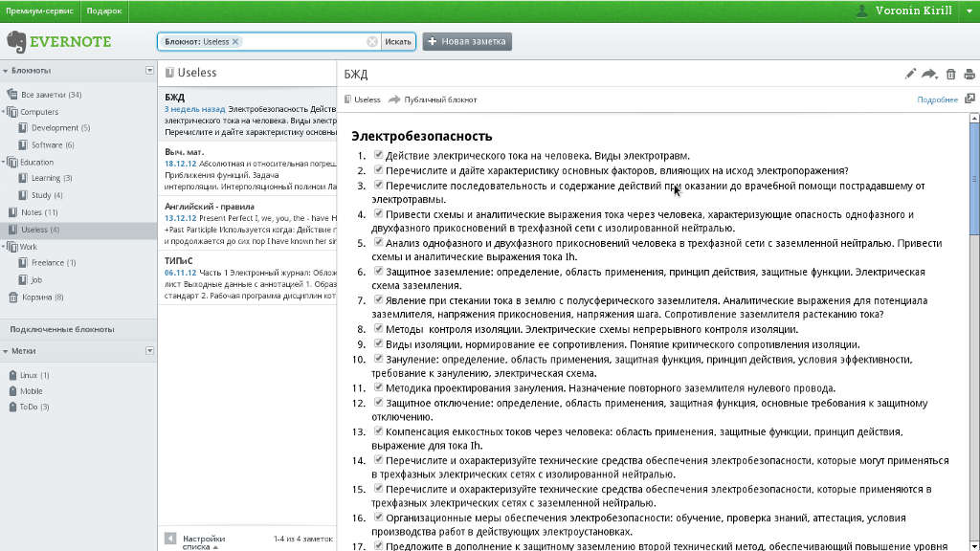980x551 pixels.
Task: Click the Job notebook icon
Action: click(x=23, y=279)
